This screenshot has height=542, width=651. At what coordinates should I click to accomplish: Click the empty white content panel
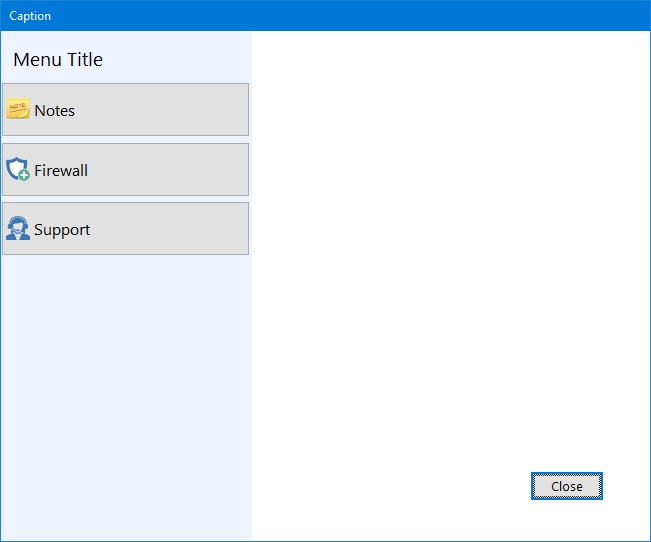coord(450,250)
